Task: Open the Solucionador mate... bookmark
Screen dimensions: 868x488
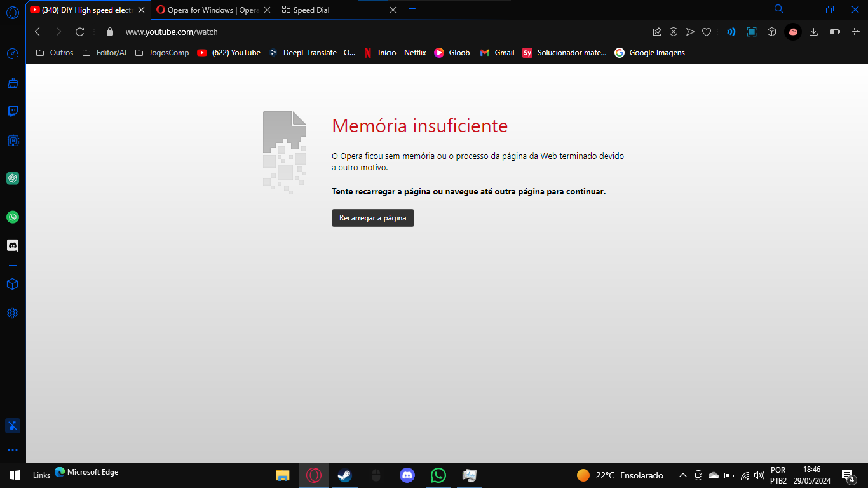Action: (564, 53)
